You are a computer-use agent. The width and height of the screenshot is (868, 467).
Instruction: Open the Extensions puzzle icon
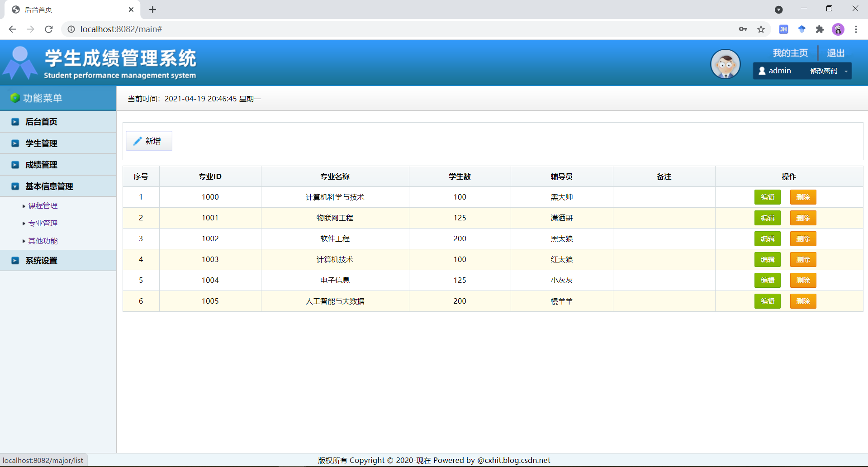point(820,29)
